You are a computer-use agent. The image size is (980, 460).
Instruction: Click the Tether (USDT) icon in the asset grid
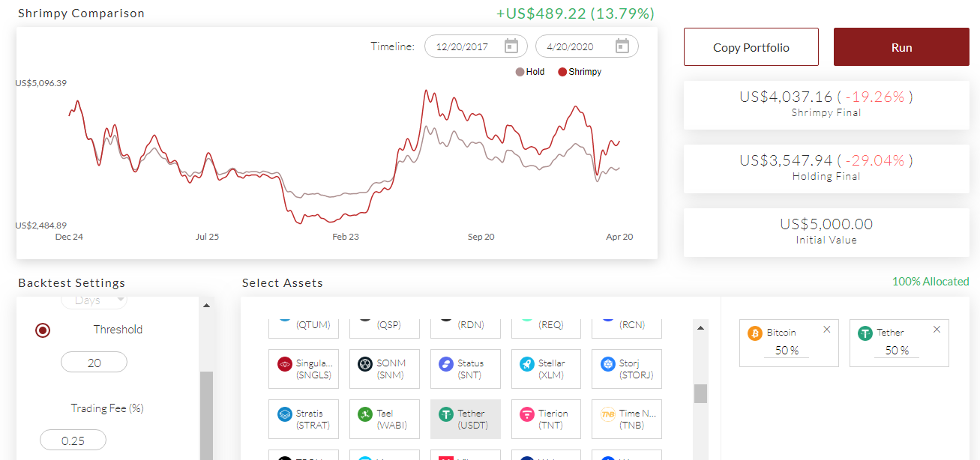(x=446, y=414)
